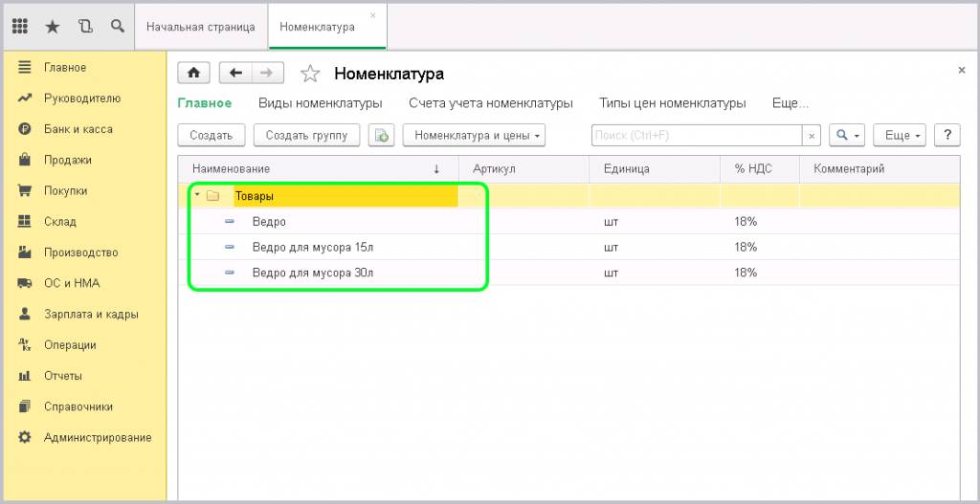This screenshot has width=980, height=504.
Task: Click the 18% cell of Ведро row
Action: click(759, 221)
